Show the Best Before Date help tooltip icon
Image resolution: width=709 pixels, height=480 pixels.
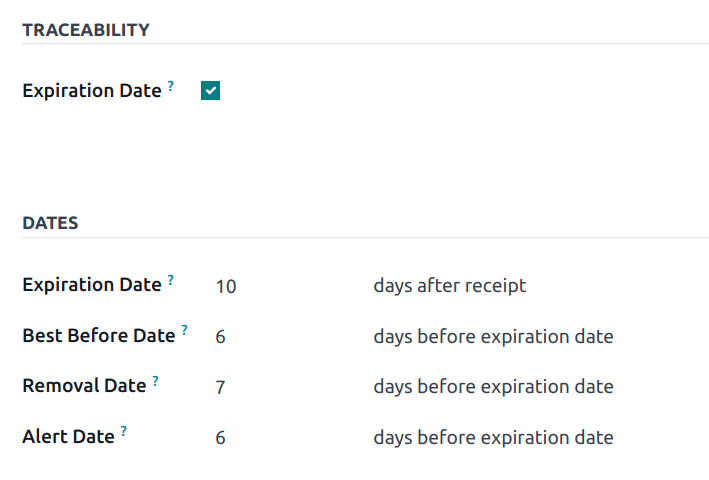tap(185, 331)
